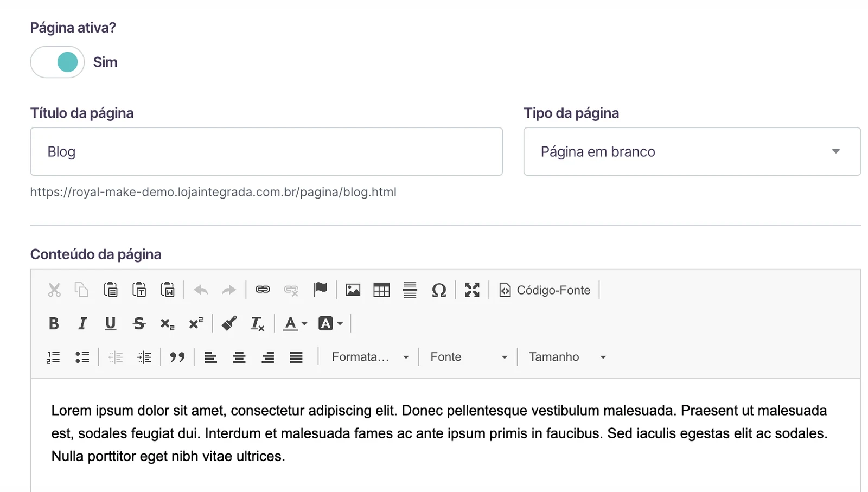868x492 pixels.
Task: Apply subscript formatting
Action: pyautogui.click(x=167, y=324)
